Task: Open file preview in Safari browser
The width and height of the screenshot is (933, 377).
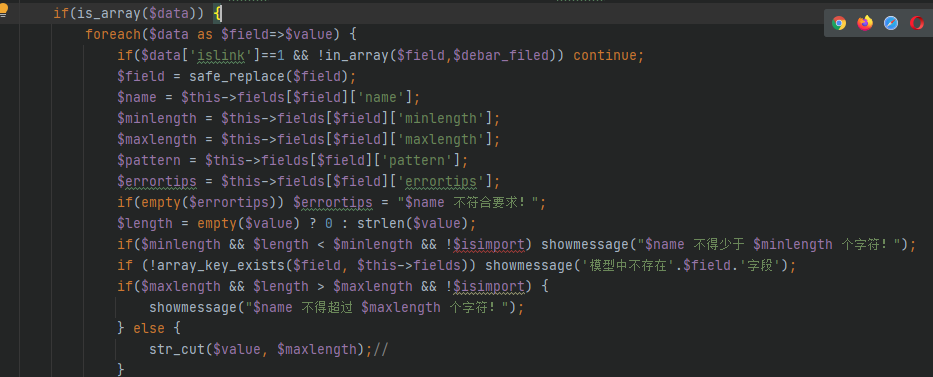Action: click(x=891, y=24)
